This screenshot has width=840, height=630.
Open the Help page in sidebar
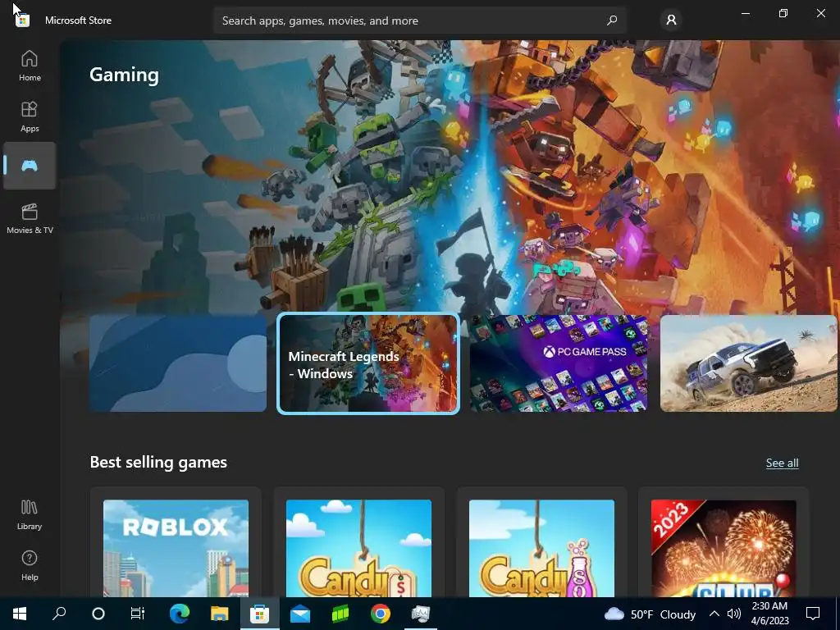[30, 566]
